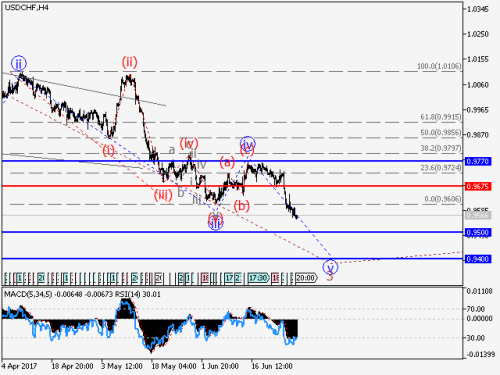The image size is (500, 375).
Task: Select the red (b) wave label
Action: [x=241, y=206]
